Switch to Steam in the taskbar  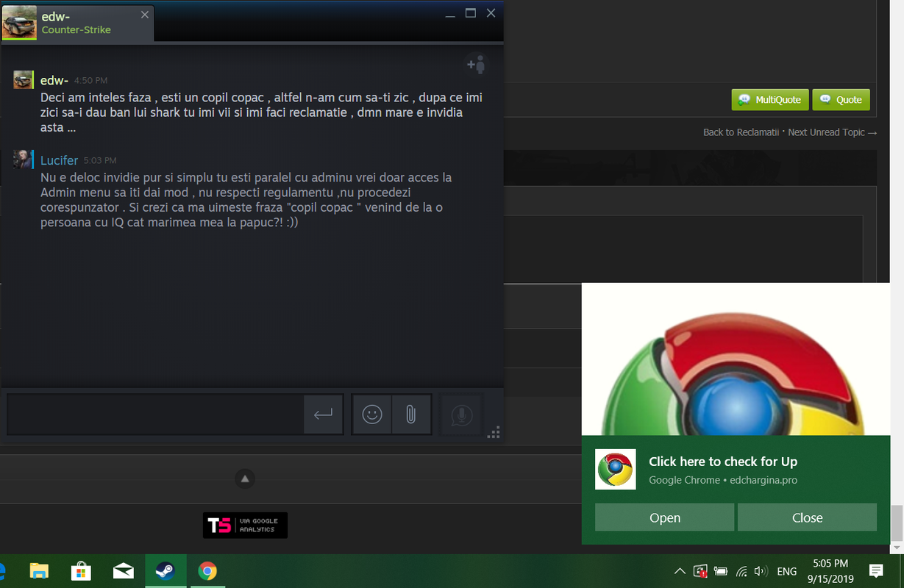tap(166, 571)
